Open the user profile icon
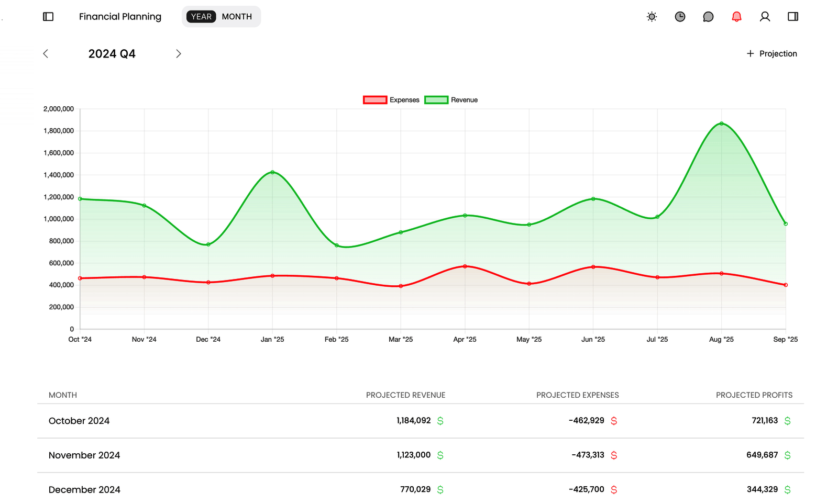 tap(765, 17)
